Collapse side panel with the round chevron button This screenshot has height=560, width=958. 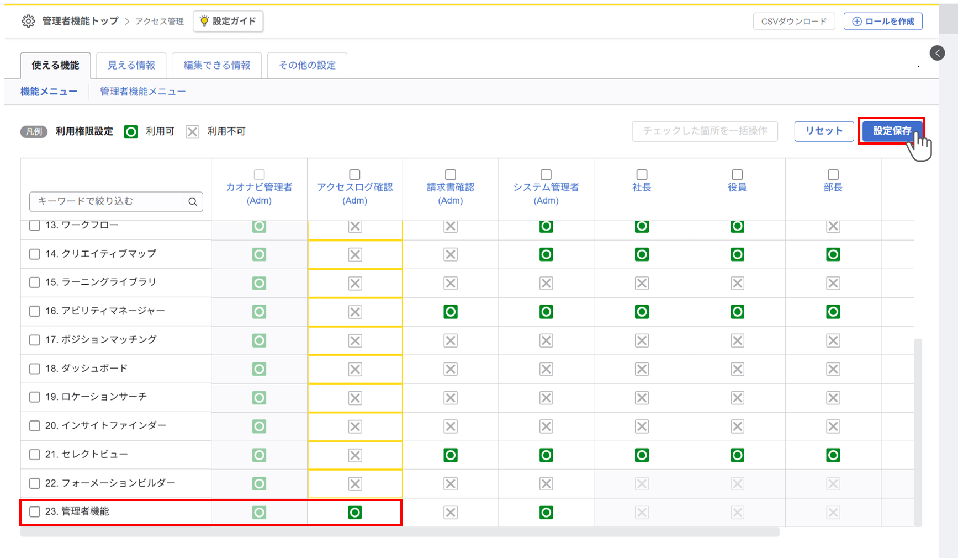click(937, 53)
